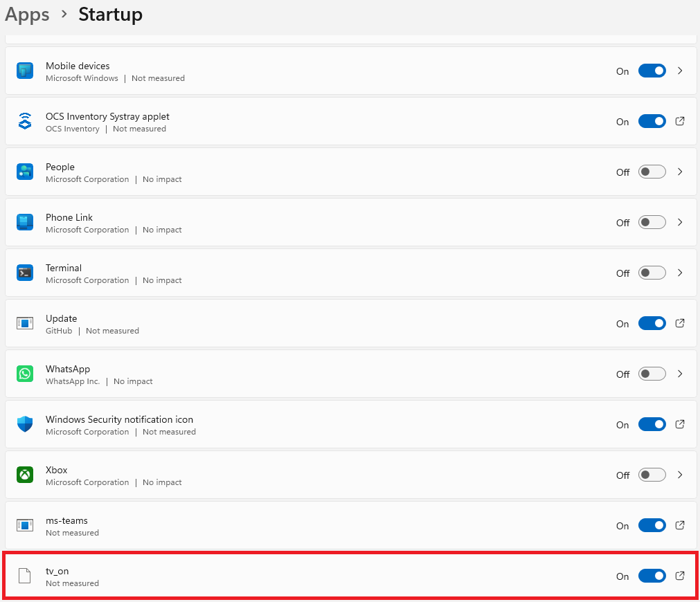This screenshot has width=700, height=602.
Task: Switch off ms-teams startup toggle
Action: click(x=652, y=525)
